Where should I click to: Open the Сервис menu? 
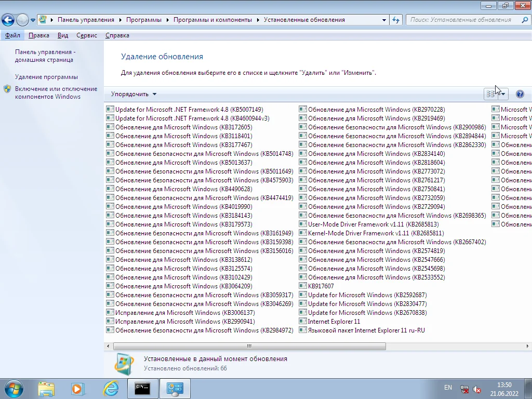click(x=87, y=35)
